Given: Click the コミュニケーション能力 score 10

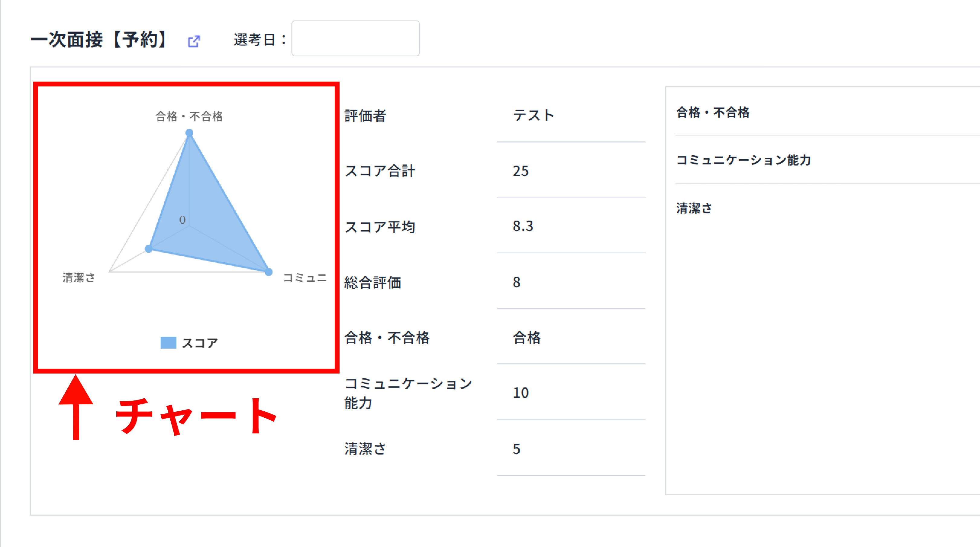Looking at the screenshot, I should pos(521,393).
